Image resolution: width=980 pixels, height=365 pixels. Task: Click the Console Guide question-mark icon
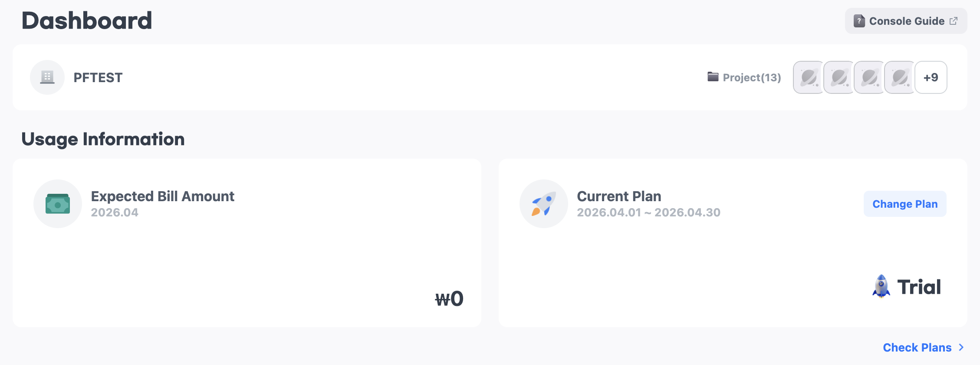[x=859, y=21]
